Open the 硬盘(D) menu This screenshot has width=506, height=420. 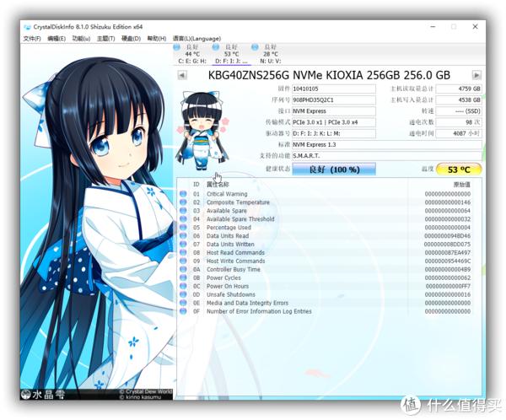click(x=131, y=39)
